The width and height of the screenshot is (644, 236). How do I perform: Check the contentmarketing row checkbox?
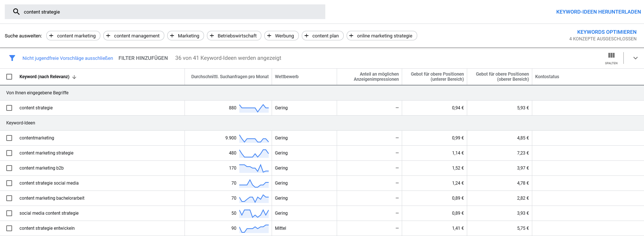pyautogui.click(x=9, y=138)
